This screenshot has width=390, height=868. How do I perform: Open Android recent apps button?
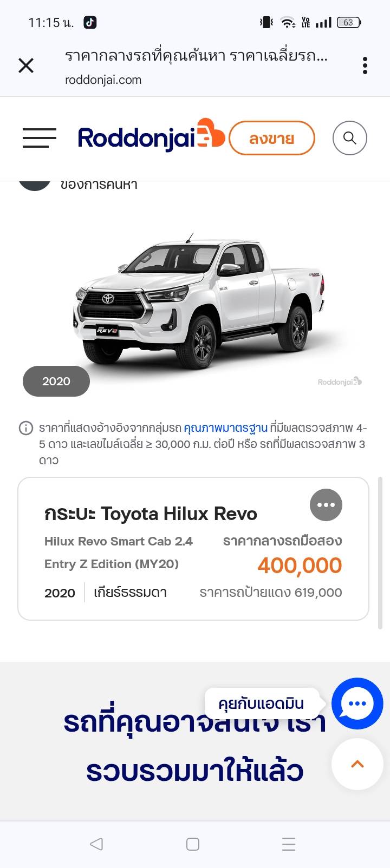click(x=289, y=844)
